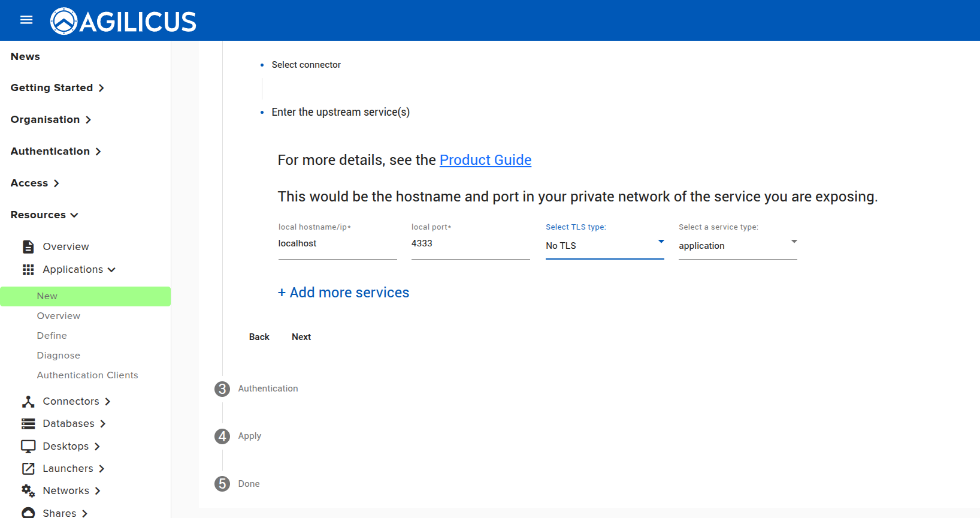
Task: Open the Select TLS type dropdown
Action: pos(605,246)
